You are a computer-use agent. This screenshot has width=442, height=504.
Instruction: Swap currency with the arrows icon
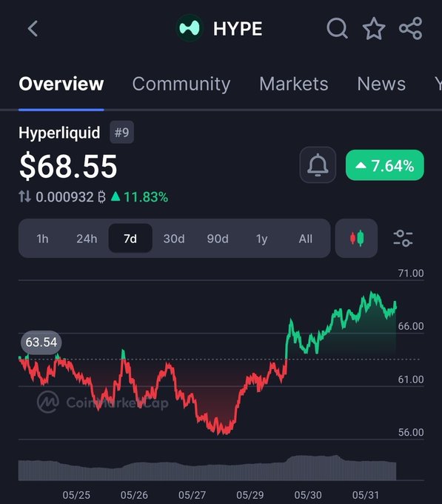tap(24, 196)
